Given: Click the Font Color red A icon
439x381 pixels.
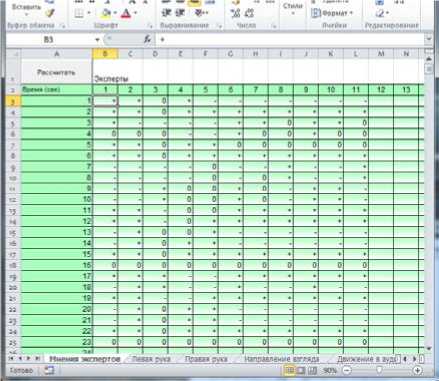Looking at the screenshot, I should click(x=126, y=13).
